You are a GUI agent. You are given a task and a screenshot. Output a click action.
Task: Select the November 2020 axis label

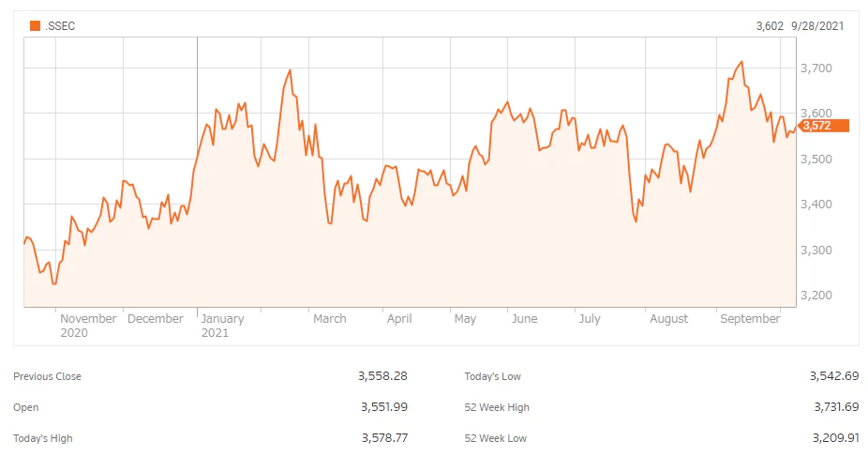click(89, 325)
